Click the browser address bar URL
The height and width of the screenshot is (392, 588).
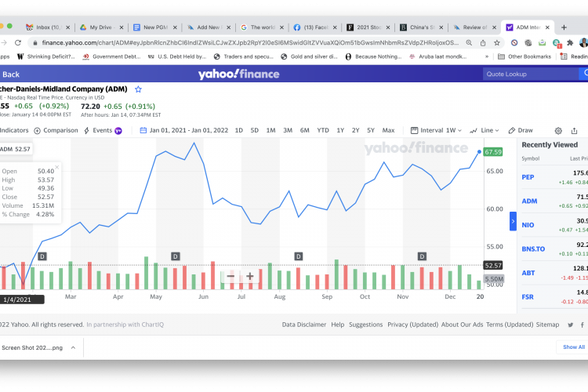click(250, 43)
